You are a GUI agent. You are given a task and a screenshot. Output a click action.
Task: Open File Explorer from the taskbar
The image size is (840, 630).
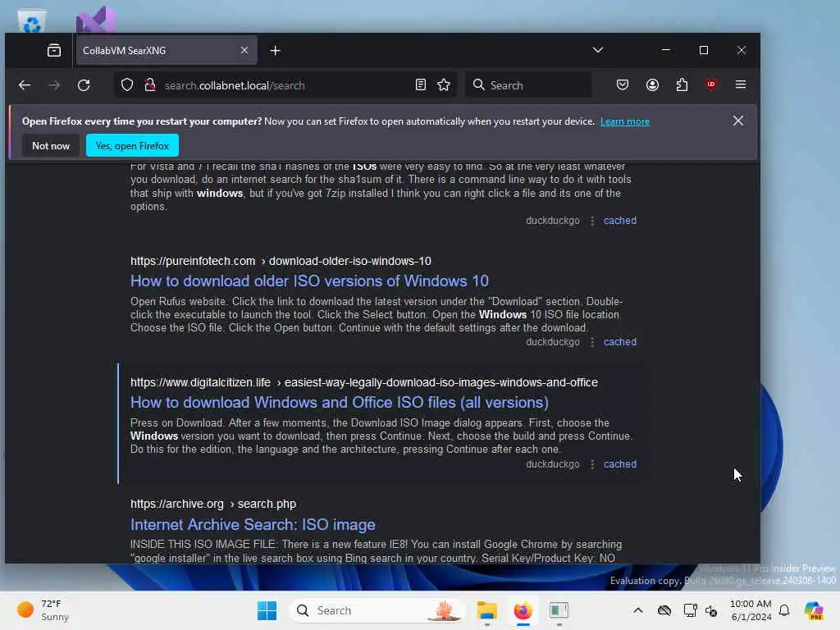click(x=487, y=610)
